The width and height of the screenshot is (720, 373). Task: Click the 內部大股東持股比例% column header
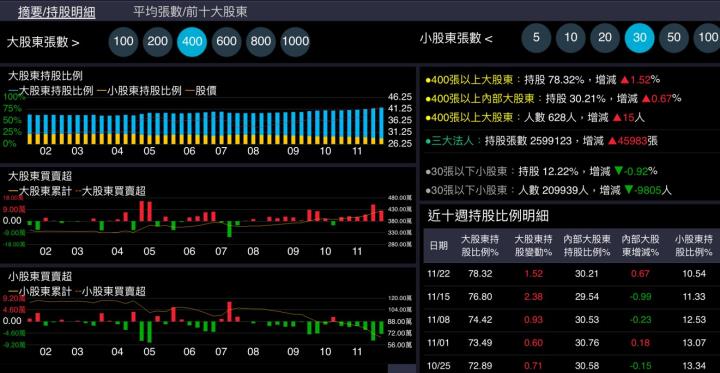[587, 246]
